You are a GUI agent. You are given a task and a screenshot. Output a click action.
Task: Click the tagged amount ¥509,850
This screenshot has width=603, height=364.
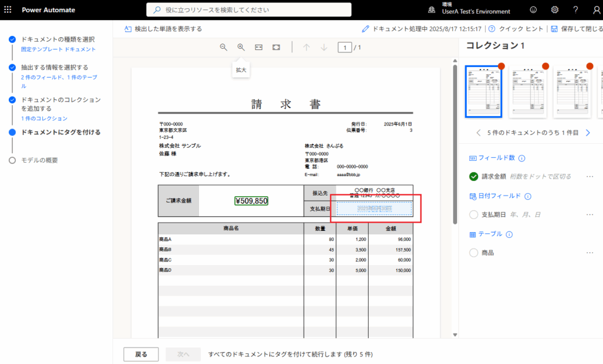tap(251, 201)
